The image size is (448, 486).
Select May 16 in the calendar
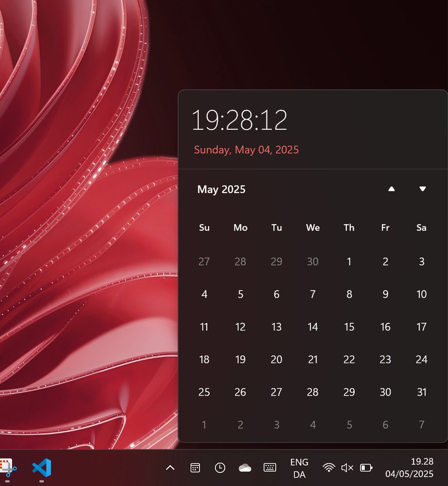[x=385, y=327]
